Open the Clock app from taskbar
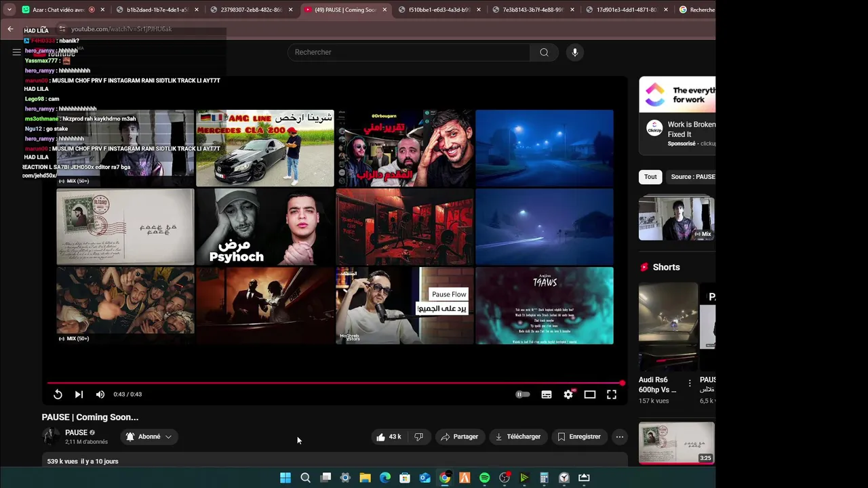The width and height of the screenshot is (868, 488). click(564, 478)
